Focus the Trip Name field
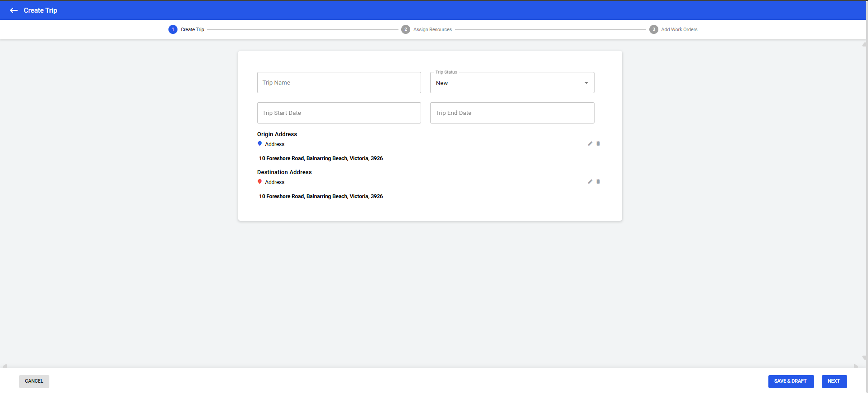The height and width of the screenshot is (394, 868). [339, 83]
